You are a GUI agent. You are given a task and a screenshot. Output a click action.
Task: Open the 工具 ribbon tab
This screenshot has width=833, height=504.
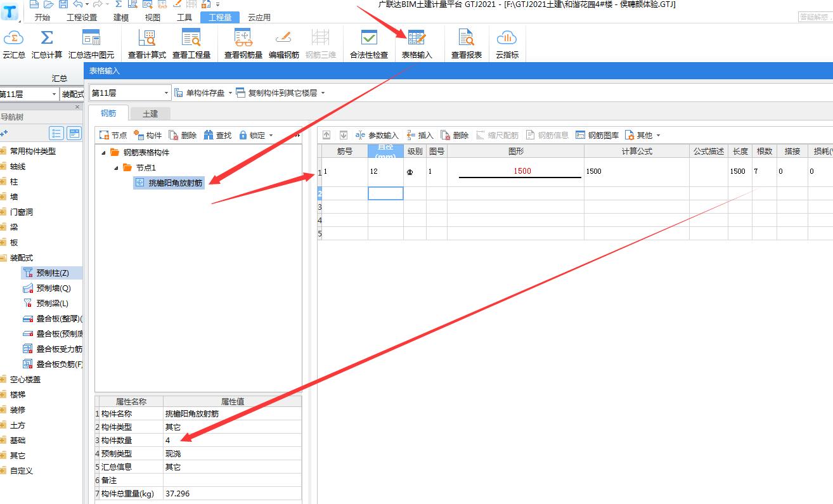[x=184, y=18]
